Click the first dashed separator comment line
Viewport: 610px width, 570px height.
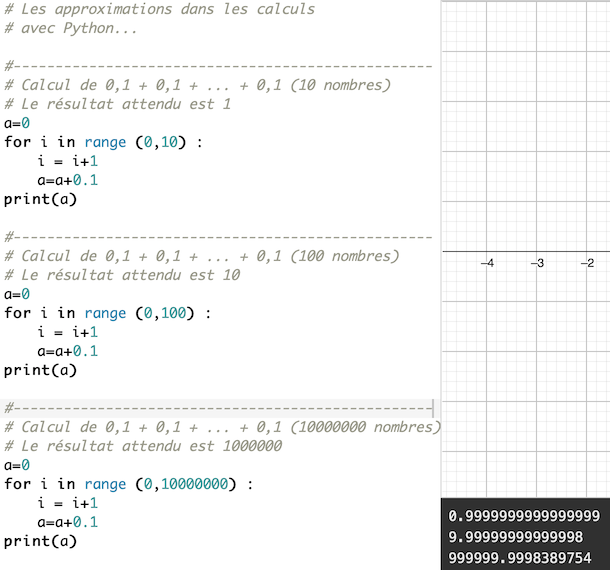coord(218,66)
